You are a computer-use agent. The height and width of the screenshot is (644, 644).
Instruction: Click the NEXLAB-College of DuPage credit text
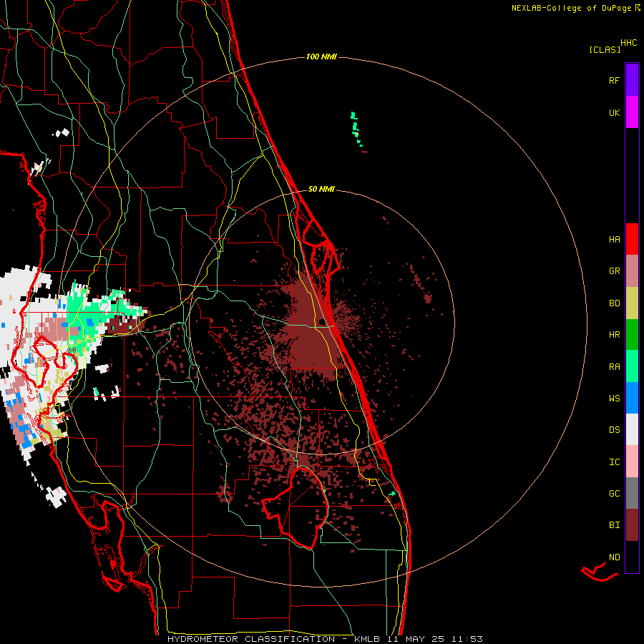(x=572, y=8)
